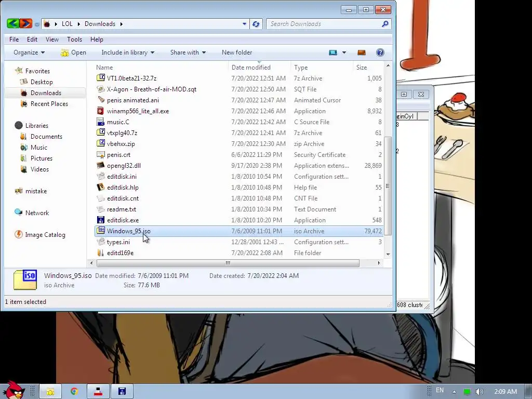This screenshot has height=399, width=532.
Task: Click the Search Downloads field
Action: [324, 24]
